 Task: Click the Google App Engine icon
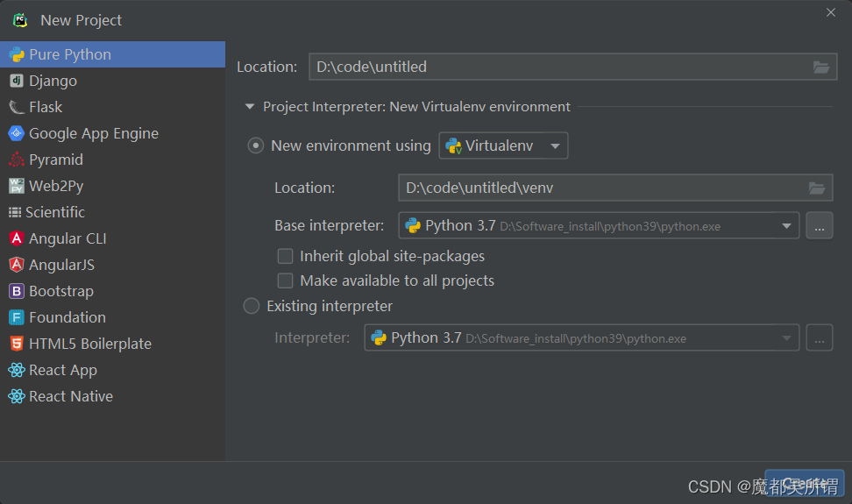point(17,133)
